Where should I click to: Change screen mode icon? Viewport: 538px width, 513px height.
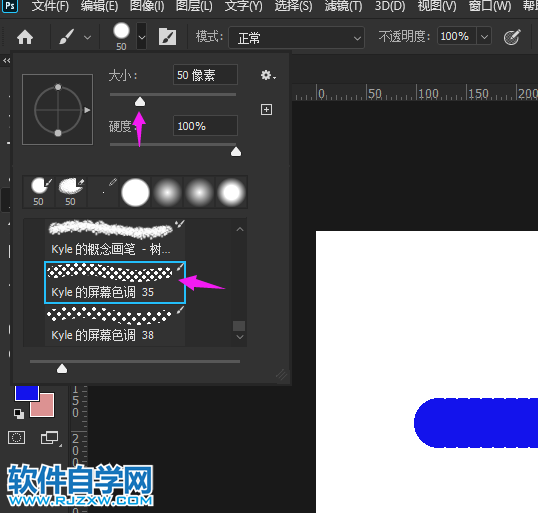click(50, 438)
